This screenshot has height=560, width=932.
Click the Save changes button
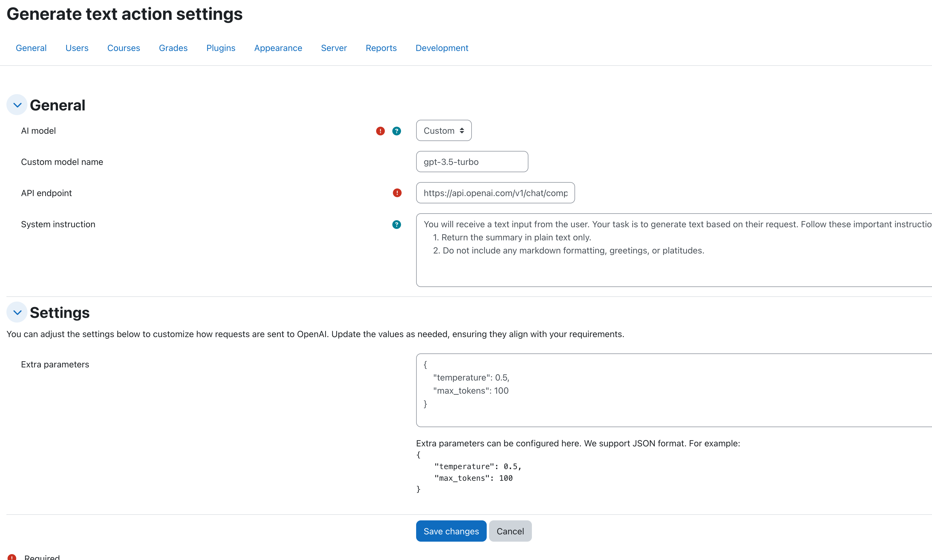451,531
